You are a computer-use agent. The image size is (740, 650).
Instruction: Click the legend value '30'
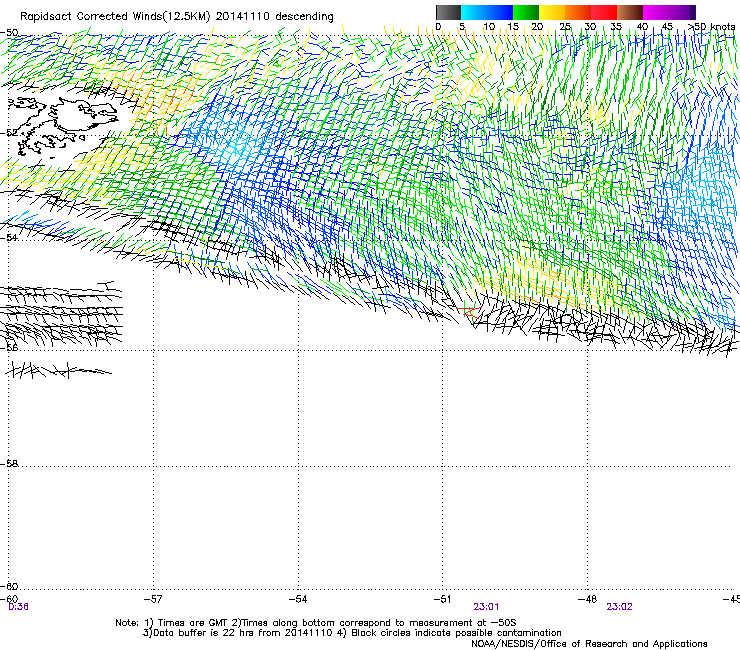tap(590, 26)
